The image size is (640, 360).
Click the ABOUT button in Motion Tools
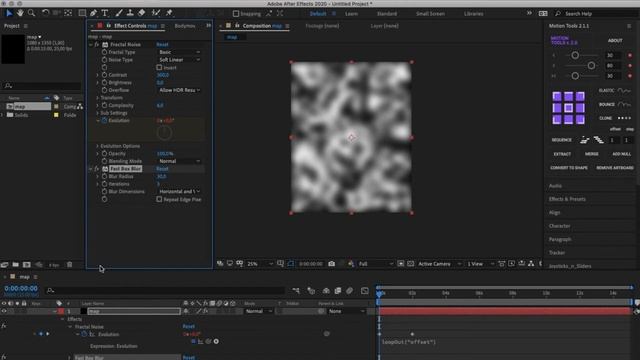[615, 40]
